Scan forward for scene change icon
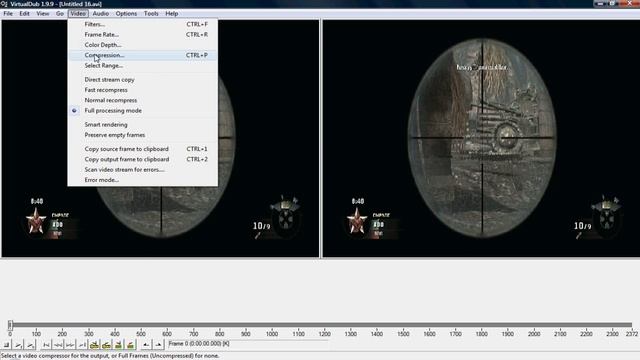Viewport: 640px width, 360px height. click(131, 345)
